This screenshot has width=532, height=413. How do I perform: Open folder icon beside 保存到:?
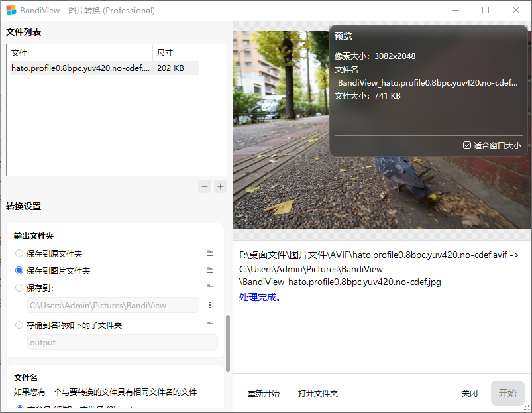[x=210, y=288]
